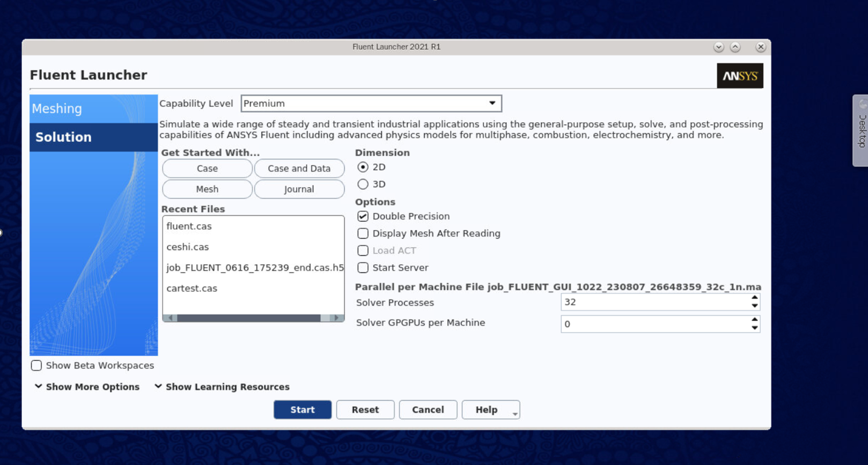Toggle the Load ACT checkbox

coord(363,251)
